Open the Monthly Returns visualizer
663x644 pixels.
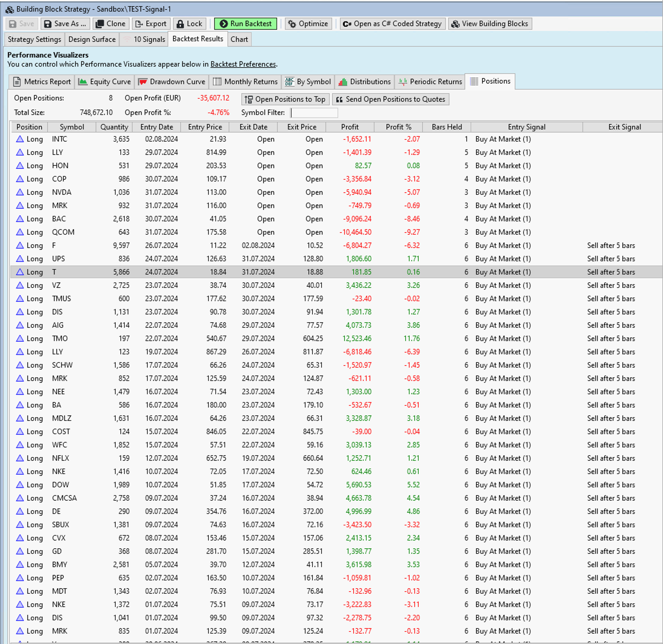[x=245, y=82]
